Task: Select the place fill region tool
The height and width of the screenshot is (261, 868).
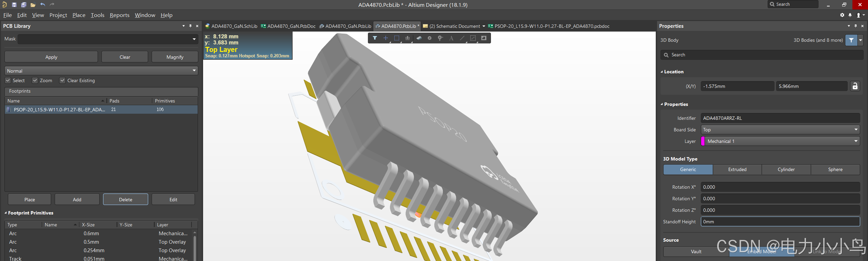Action: (x=484, y=38)
